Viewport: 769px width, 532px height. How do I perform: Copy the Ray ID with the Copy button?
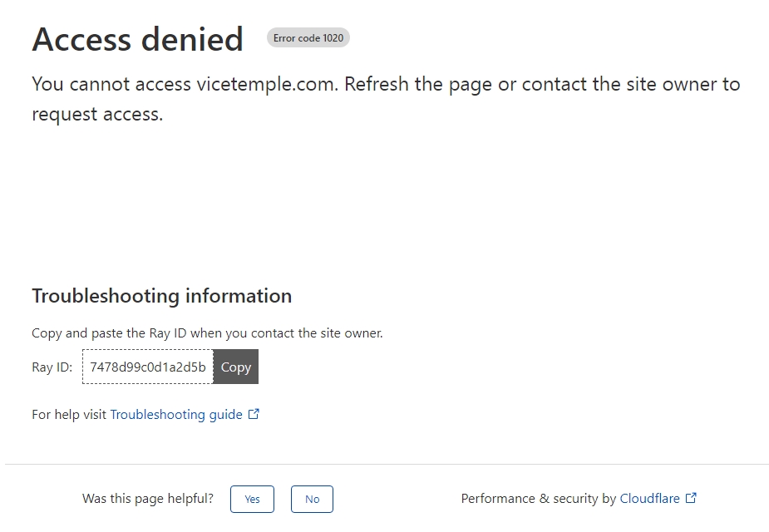[236, 367]
